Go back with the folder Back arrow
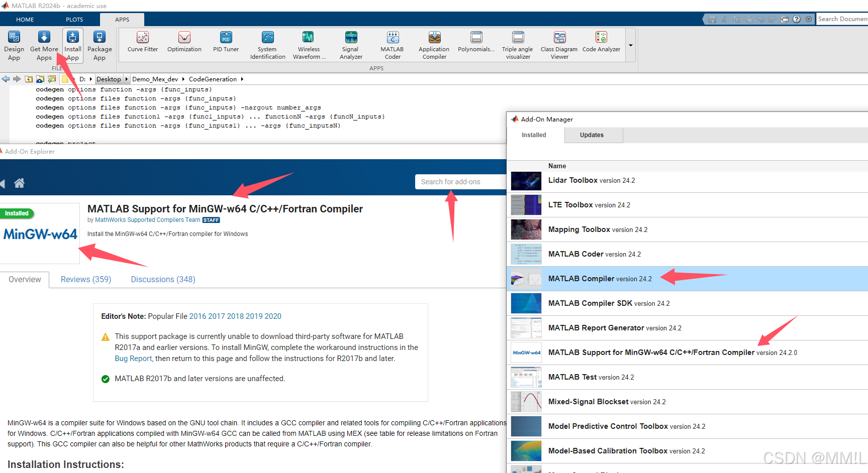The image size is (868, 473). coord(6,79)
